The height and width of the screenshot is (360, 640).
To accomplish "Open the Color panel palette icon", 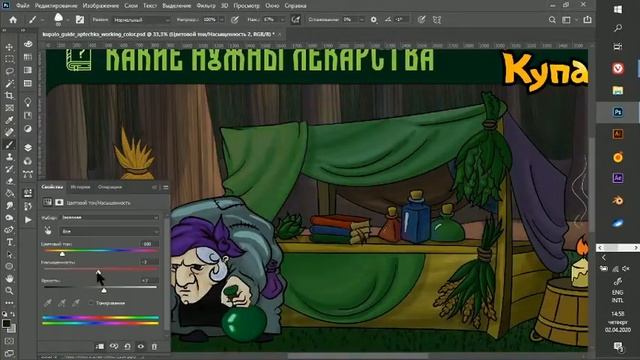I will pos(28,44).
